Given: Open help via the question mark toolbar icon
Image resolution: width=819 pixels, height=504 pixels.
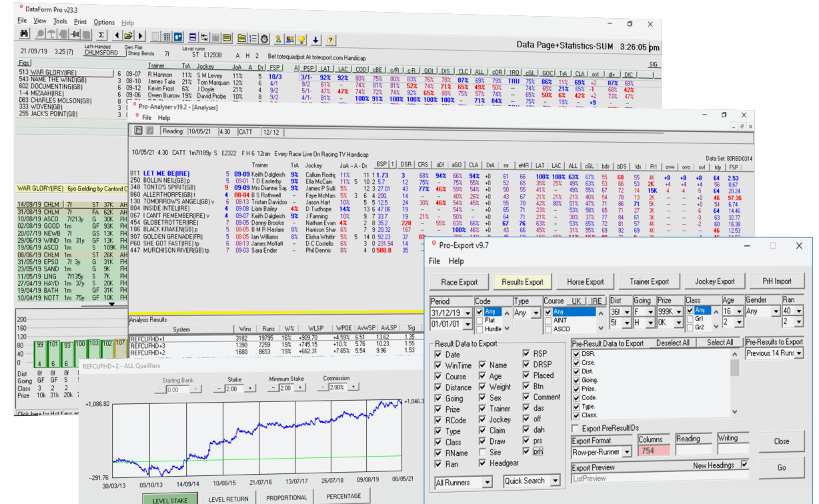Looking at the screenshot, I should pos(331,38).
